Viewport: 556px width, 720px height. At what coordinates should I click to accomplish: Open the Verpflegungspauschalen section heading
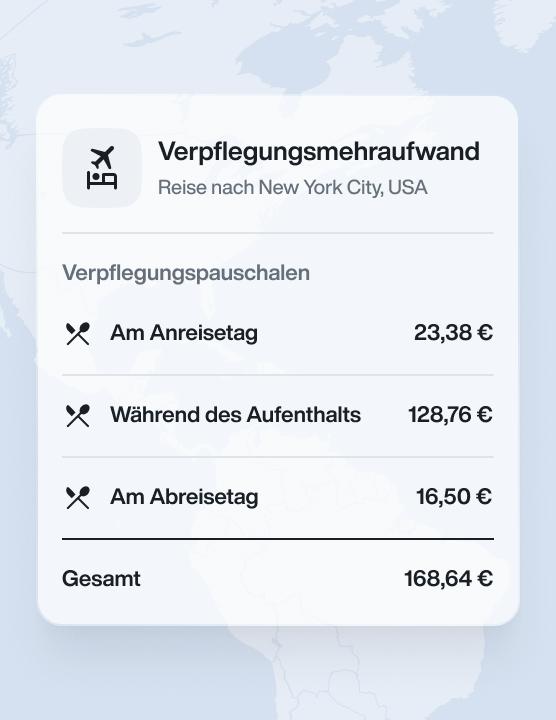[186, 273]
